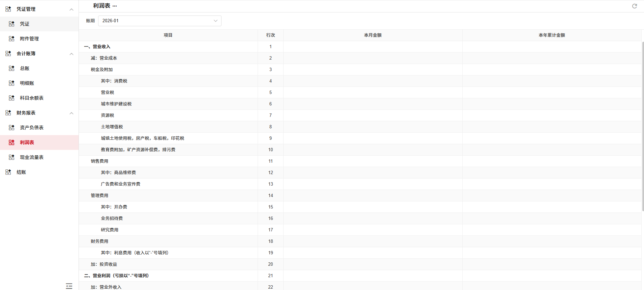Click the three-dots icon after 利润表 title
The image size is (644, 290).
pos(115,6)
